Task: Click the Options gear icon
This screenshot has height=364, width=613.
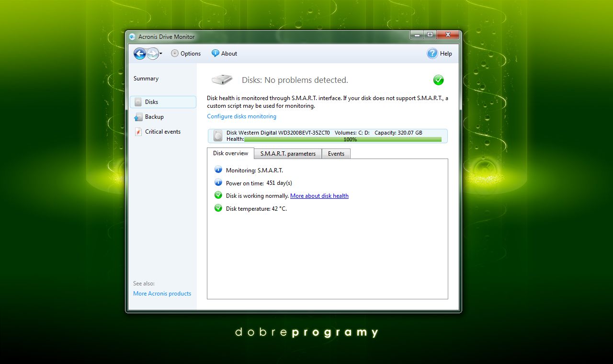Action: (x=175, y=54)
